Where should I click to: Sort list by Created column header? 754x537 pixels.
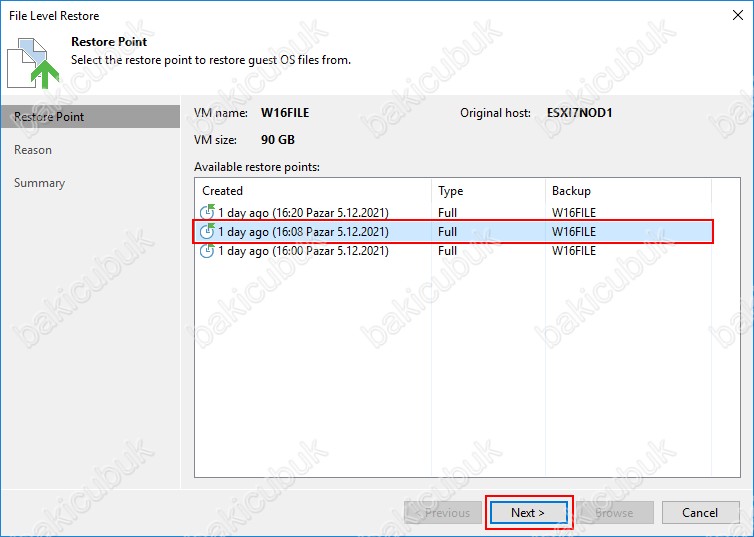(313, 191)
